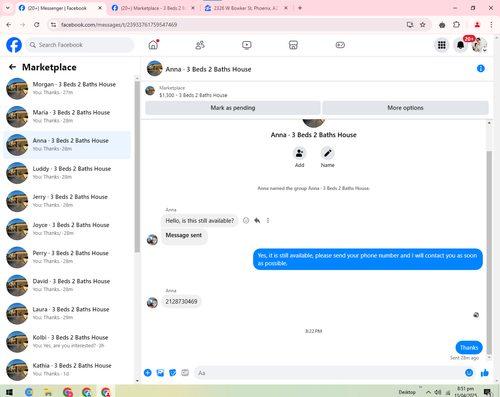500x397 pixels.
Task: Open Morgan - 3 Beds 2 Baths House chat
Action: tap(67, 88)
